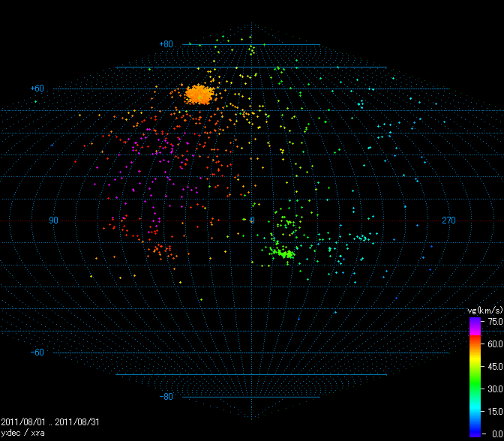504x441 pixels.
Task: Click the 75.0 legend value
Action: pyautogui.click(x=495, y=322)
